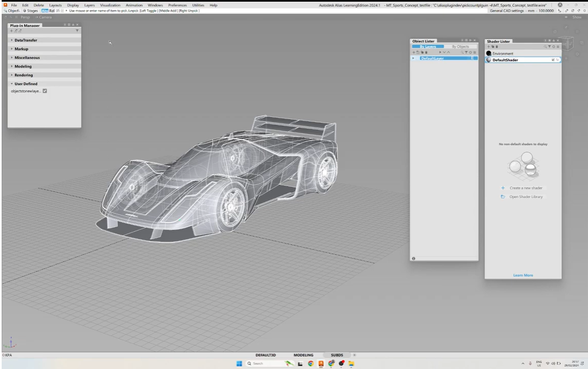
Task: Click the DefaultShader sphere icon
Action: pyautogui.click(x=489, y=60)
